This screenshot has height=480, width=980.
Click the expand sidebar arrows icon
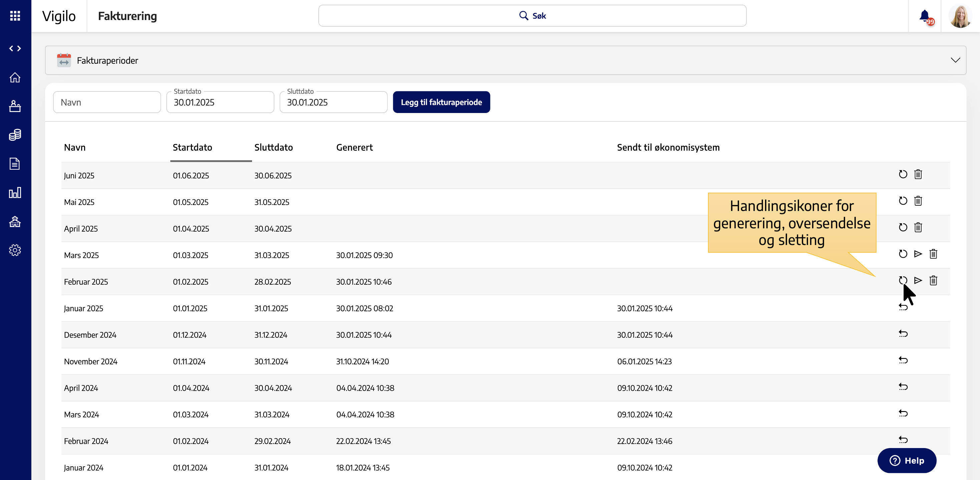click(15, 48)
